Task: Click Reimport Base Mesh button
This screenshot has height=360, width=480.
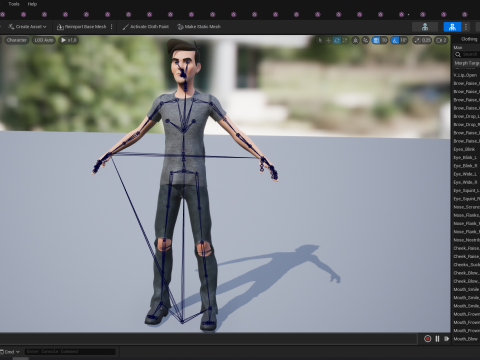Action: tap(82, 27)
